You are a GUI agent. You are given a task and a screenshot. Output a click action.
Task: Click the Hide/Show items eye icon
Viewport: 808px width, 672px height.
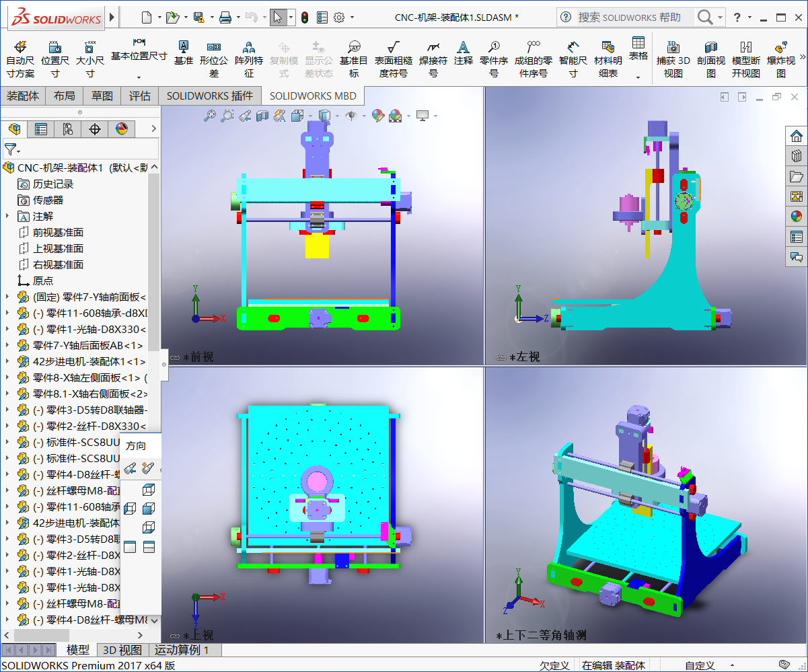351,116
